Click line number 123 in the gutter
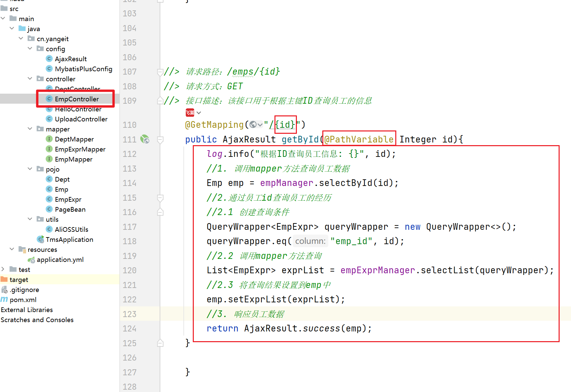The image size is (571, 392). pyautogui.click(x=130, y=314)
